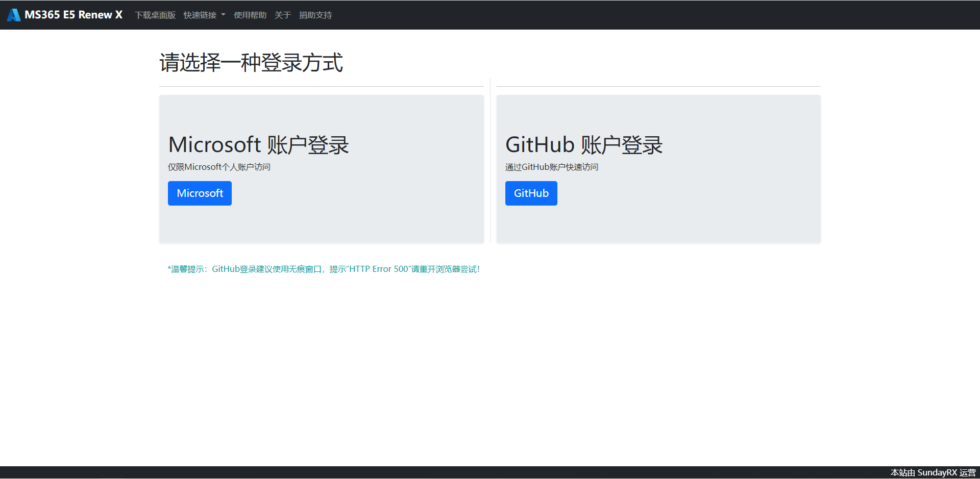Click the 请选择一种登录方式 heading

click(x=251, y=63)
